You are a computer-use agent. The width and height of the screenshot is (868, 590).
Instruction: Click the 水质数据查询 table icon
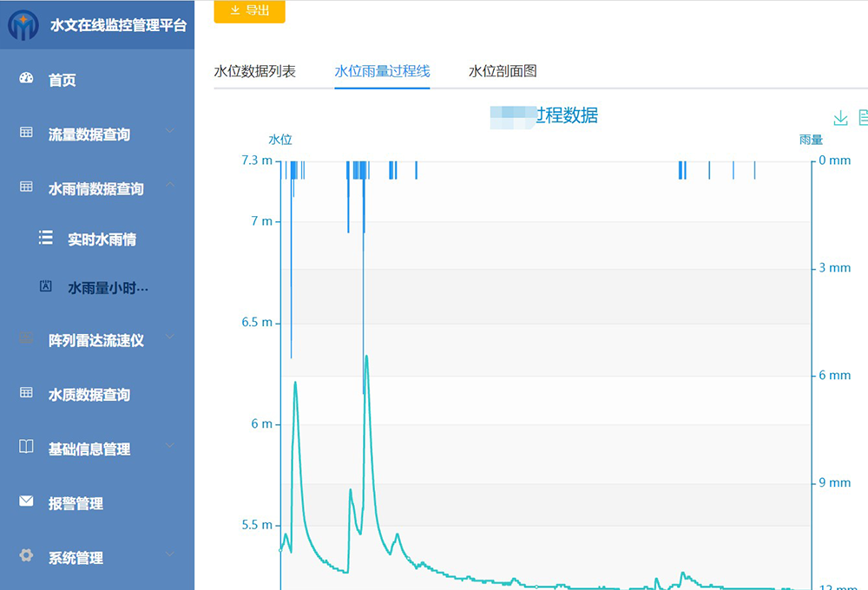(26, 393)
